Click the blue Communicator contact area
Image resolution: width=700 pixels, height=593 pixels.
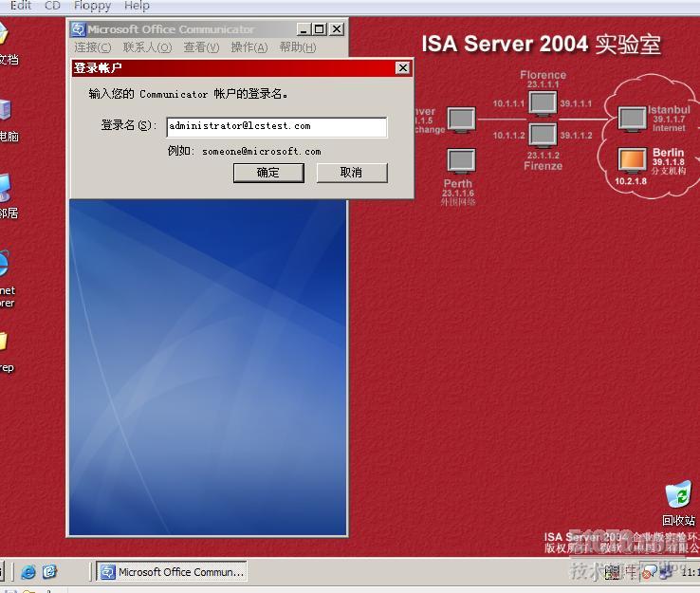pyautogui.click(x=208, y=367)
